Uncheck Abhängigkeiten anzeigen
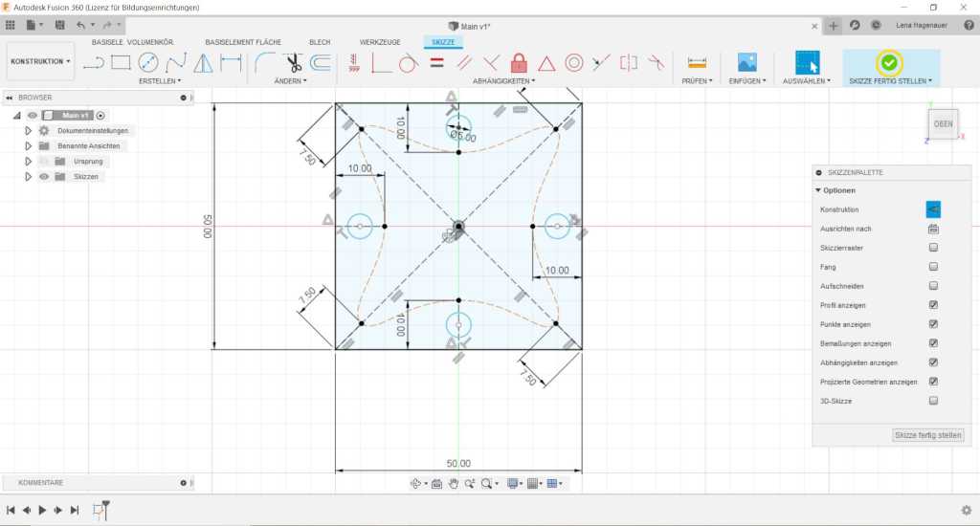The width and height of the screenshot is (980, 526). click(x=933, y=362)
